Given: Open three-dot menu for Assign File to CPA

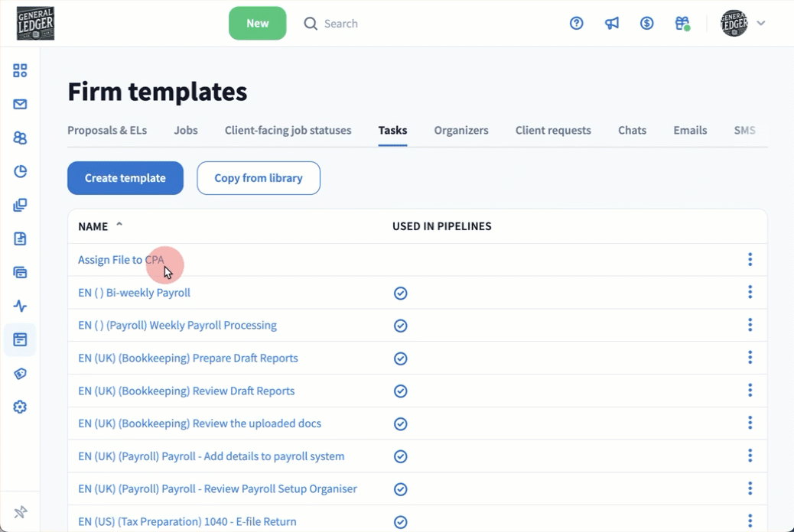Looking at the screenshot, I should (750, 260).
